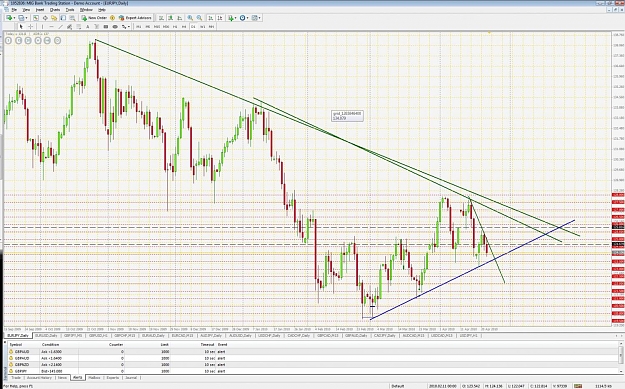The image size is (625, 389).
Task: Toggle D1 daily timeframe button
Action: tap(193, 27)
